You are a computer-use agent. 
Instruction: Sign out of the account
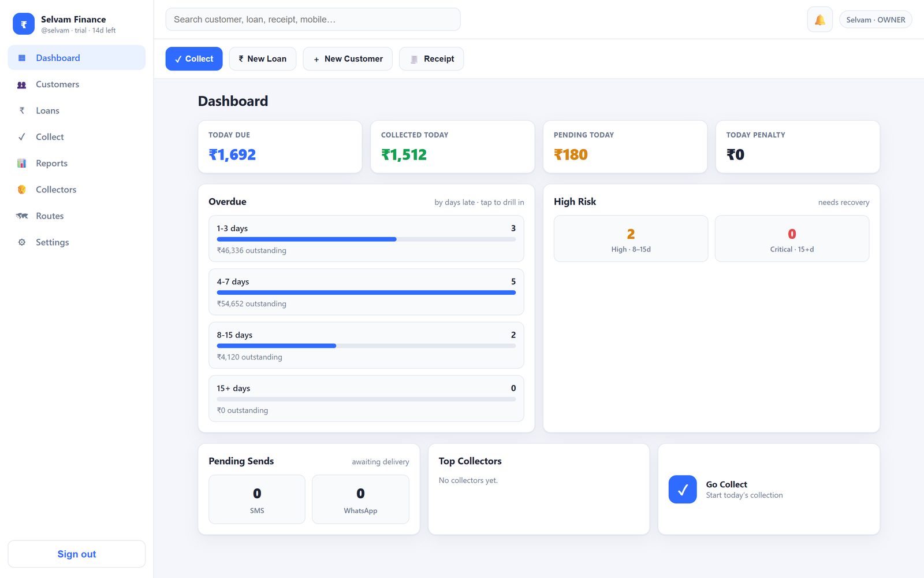77,554
